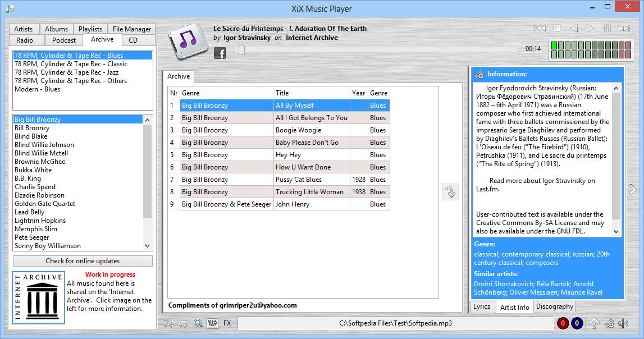The width and height of the screenshot is (644, 339).
Task: Collapse the side panel with the chevron arrow
Action: [x=633, y=189]
